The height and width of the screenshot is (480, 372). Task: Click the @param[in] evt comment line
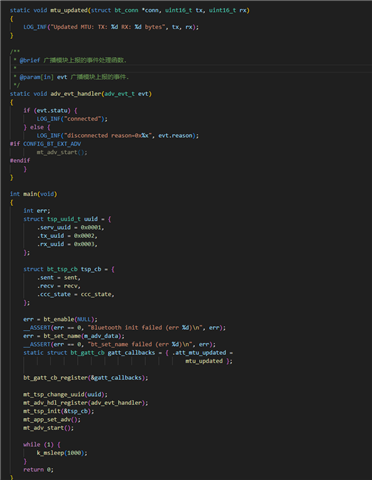click(x=71, y=77)
